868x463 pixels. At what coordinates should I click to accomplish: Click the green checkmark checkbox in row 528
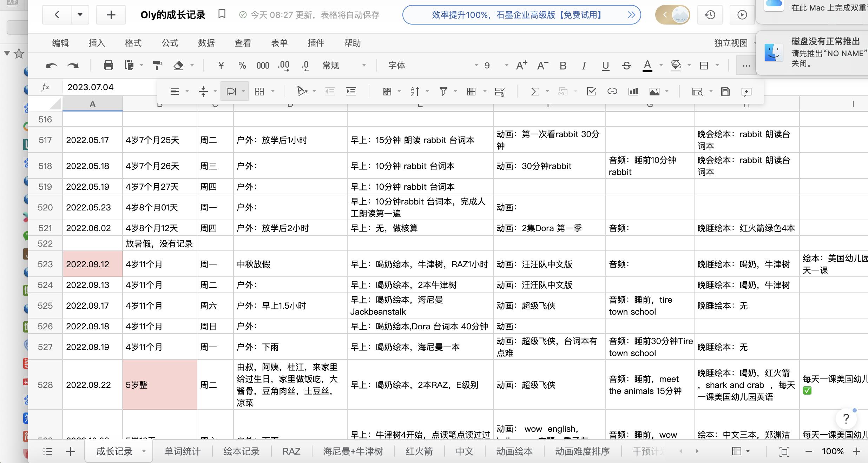click(808, 391)
